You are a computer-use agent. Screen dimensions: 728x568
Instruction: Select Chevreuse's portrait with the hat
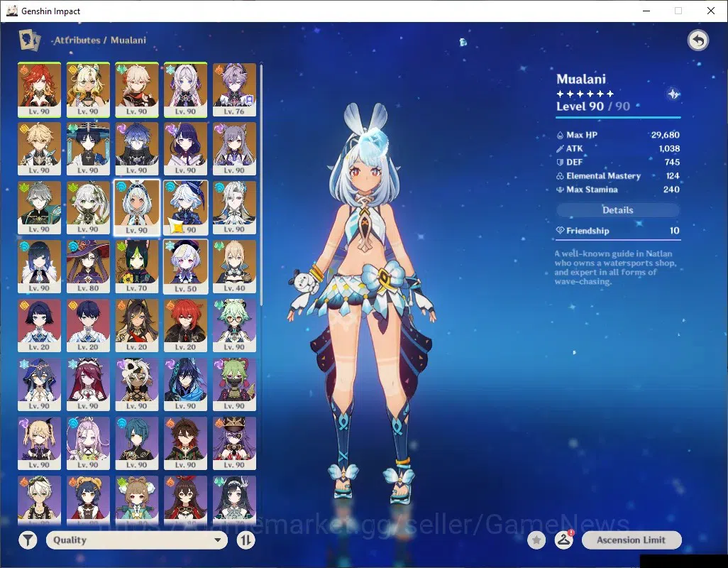pos(234,444)
